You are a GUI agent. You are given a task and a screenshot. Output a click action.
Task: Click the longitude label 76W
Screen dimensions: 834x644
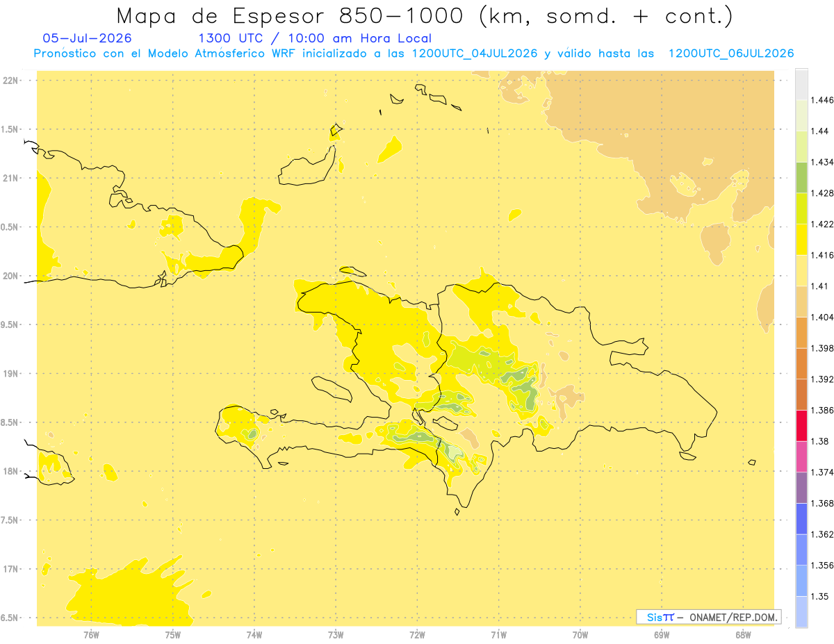click(91, 634)
